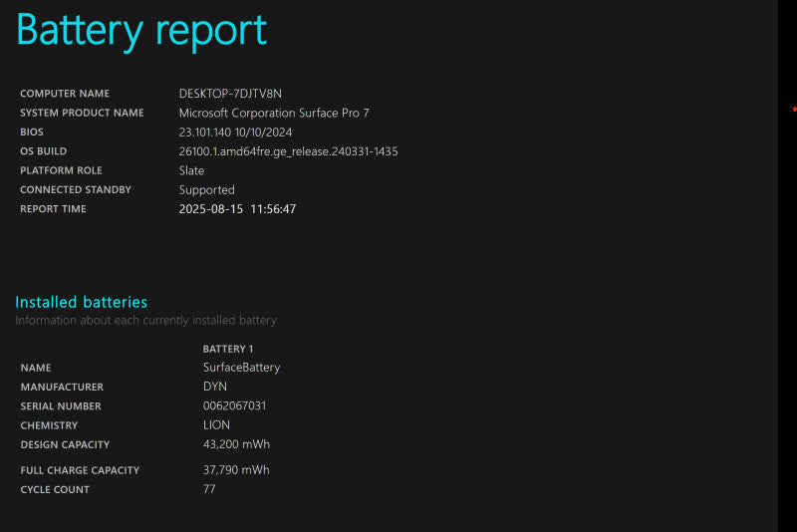Image resolution: width=797 pixels, height=532 pixels.
Task: Click Microsoft Corporation Surface Pro 7 value
Action: pos(274,113)
